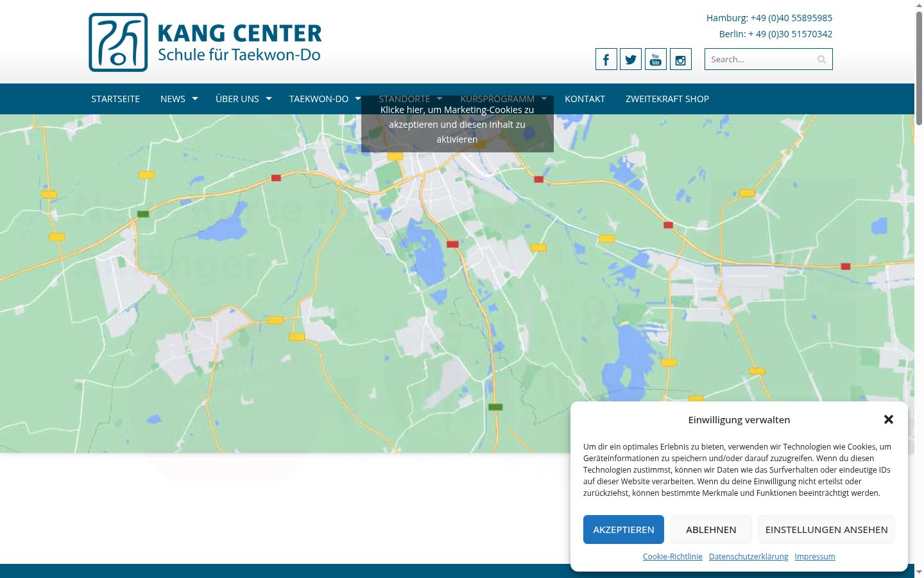Click the page vertical scrollbar thumb

pos(919,67)
